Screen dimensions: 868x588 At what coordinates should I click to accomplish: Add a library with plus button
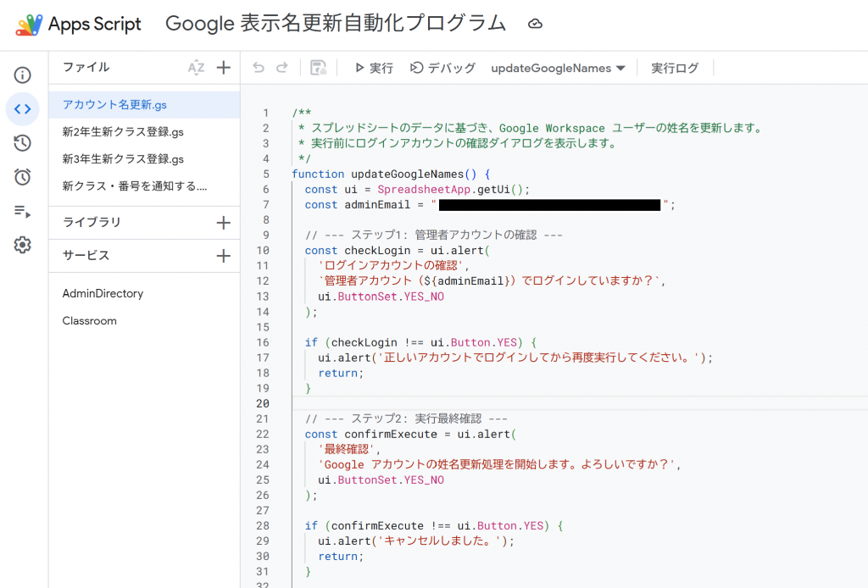click(224, 223)
